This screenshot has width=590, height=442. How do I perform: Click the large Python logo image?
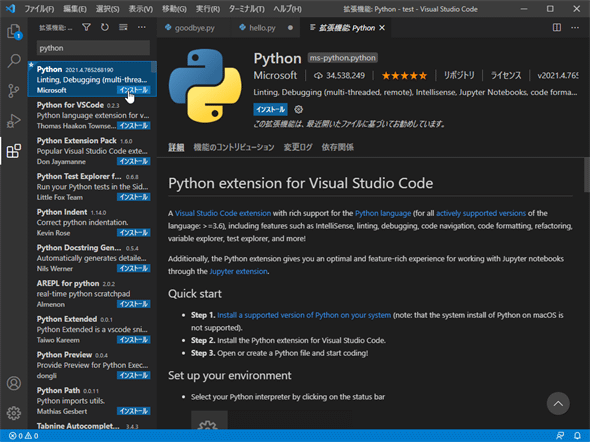pyautogui.click(x=205, y=86)
